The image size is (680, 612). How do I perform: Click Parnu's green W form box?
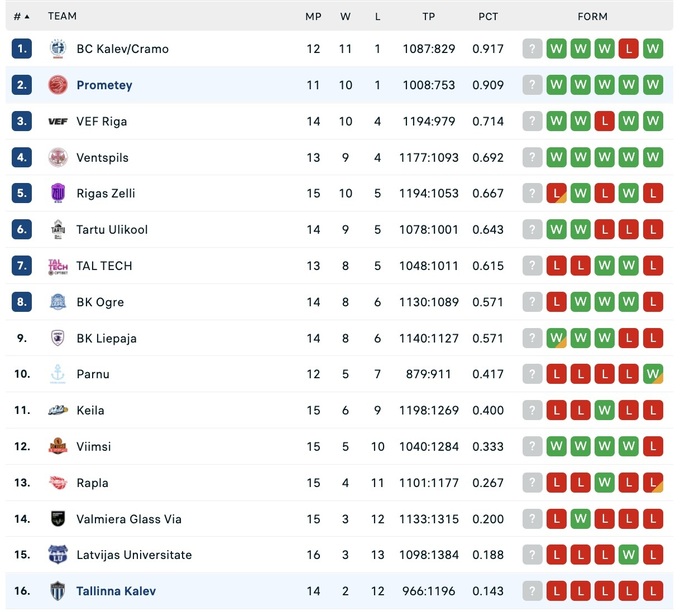tap(653, 374)
